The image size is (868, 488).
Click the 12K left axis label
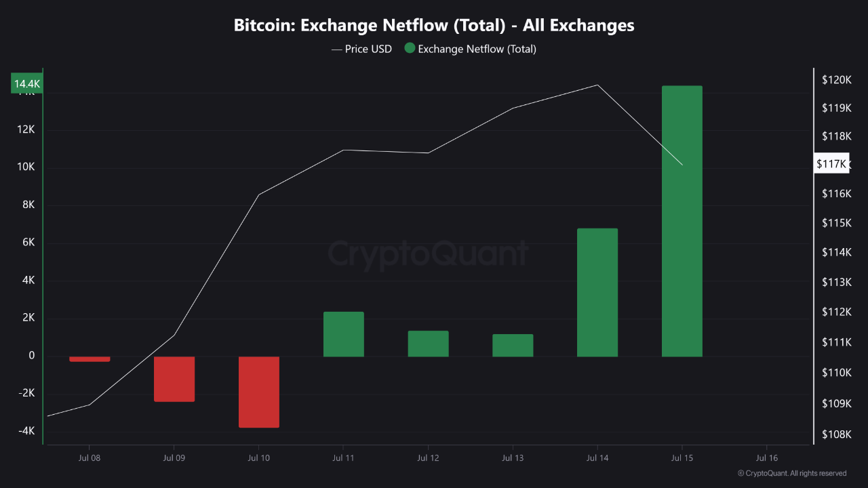pyautogui.click(x=26, y=129)
